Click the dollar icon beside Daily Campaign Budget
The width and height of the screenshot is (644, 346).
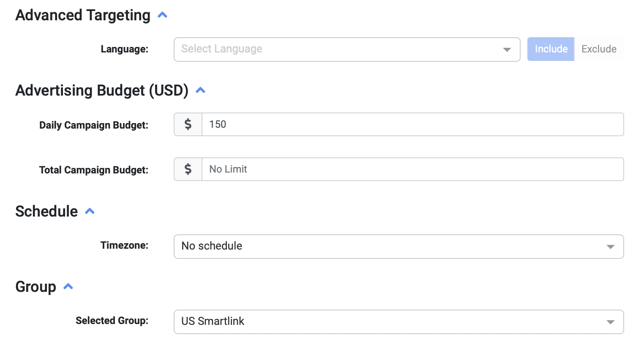pyautogui.click(x=188, y=124)
